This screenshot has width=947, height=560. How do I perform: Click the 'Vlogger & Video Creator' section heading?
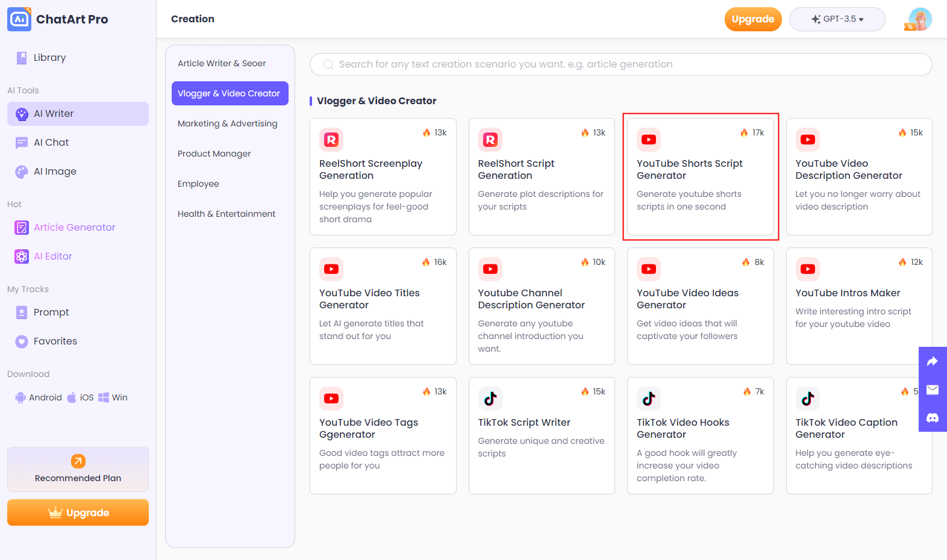point(377,101)
